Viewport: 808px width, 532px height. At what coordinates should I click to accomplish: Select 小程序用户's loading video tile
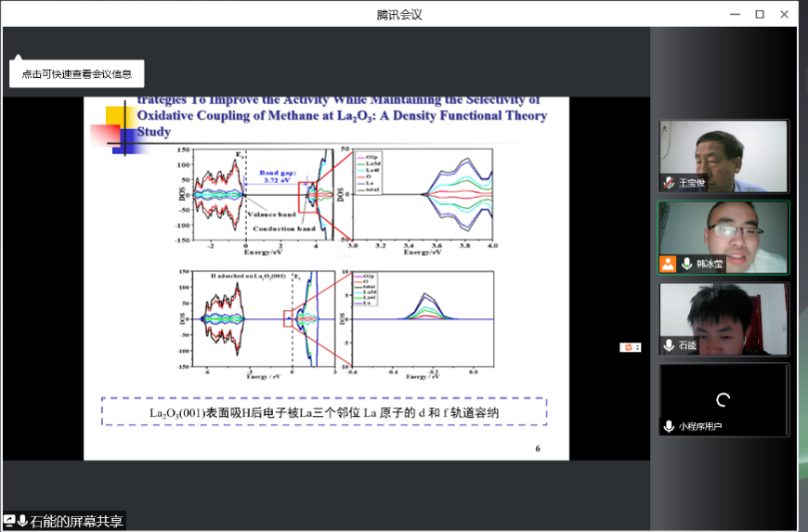723,398
